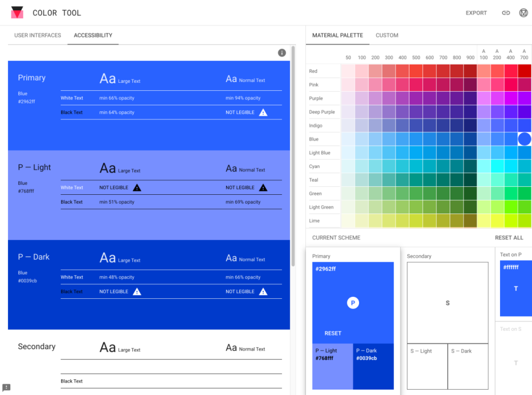Open the feedback icon at bottom left
This screenshot has width=532, height=395.
point(6,387)
